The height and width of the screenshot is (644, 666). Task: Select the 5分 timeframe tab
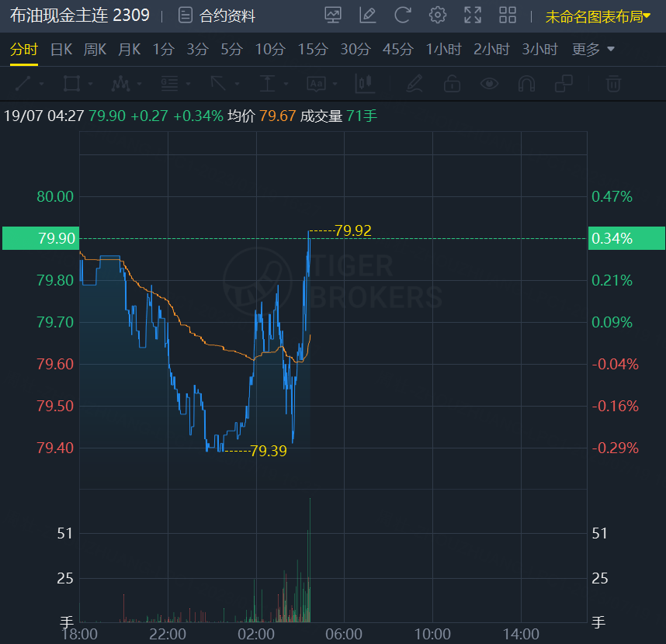(231, 49)
